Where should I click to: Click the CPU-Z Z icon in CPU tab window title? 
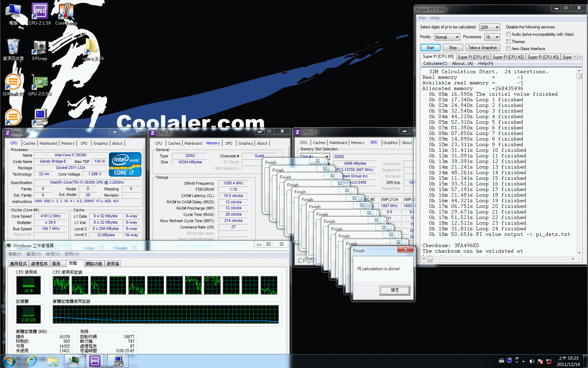(x=8, y=133)
